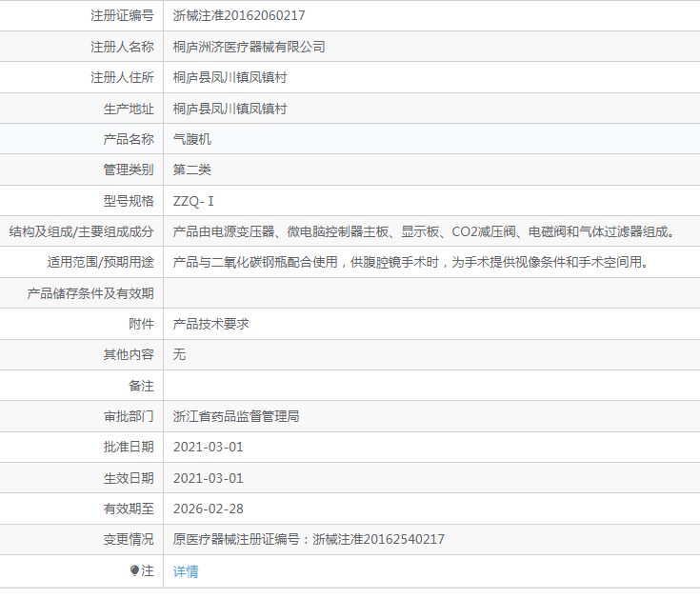Click the 附件 label
Image resolution: width=700 pixels, height=599 pixels.
141,324
